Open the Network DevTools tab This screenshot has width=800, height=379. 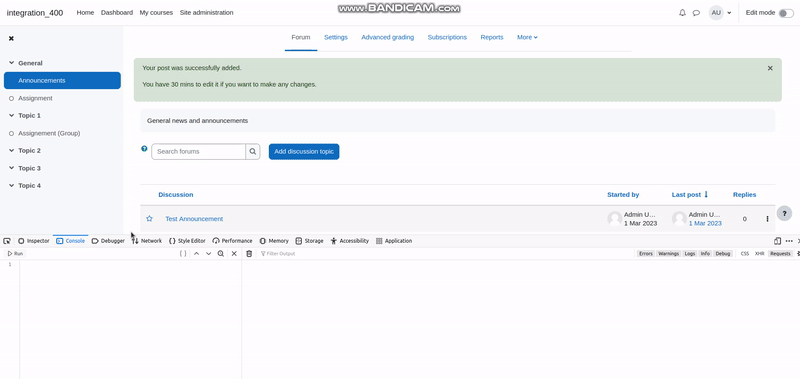tap(146, 241)
